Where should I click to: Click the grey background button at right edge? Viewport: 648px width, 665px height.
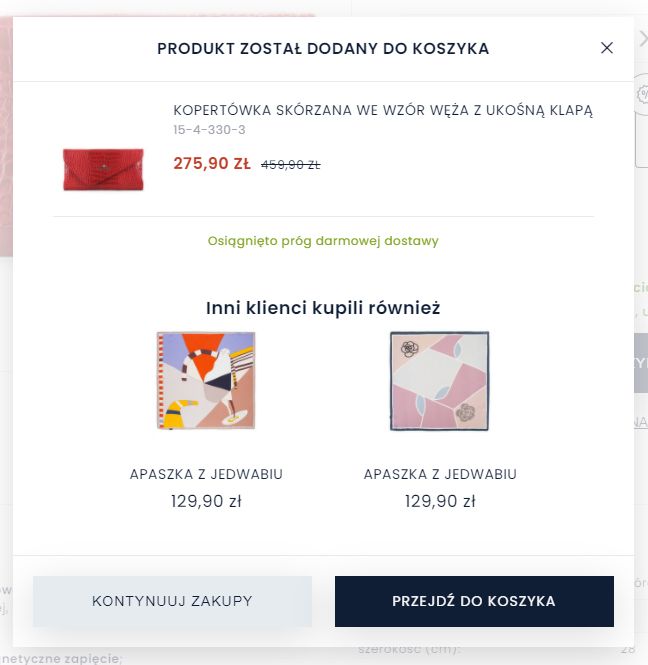pos(641,362)
